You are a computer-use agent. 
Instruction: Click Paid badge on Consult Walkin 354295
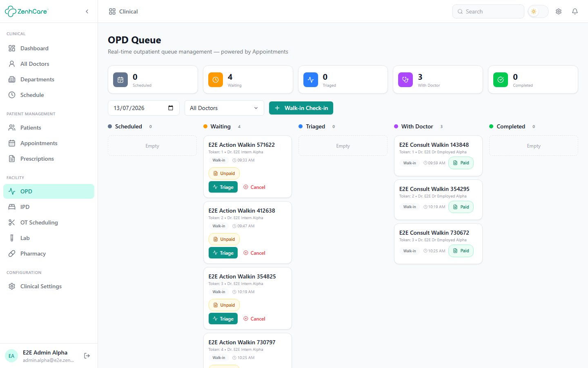click(x=461, y=207)
